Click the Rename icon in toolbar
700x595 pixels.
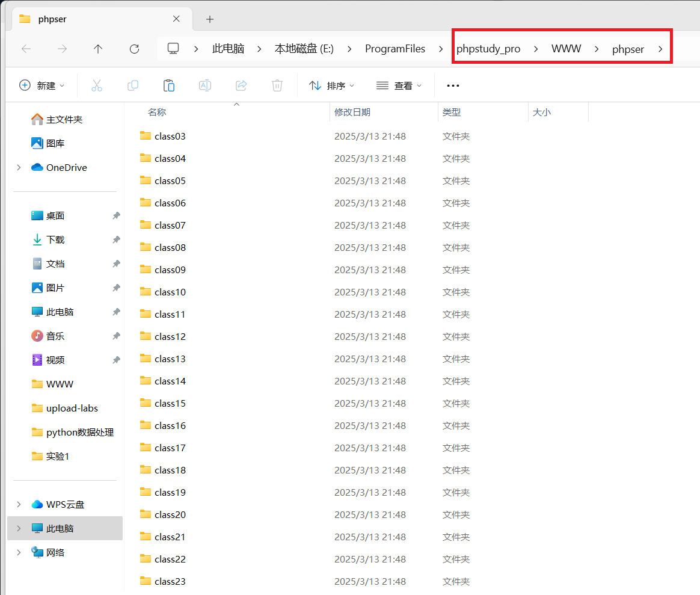pyautogui.click(x=205, y=85)
